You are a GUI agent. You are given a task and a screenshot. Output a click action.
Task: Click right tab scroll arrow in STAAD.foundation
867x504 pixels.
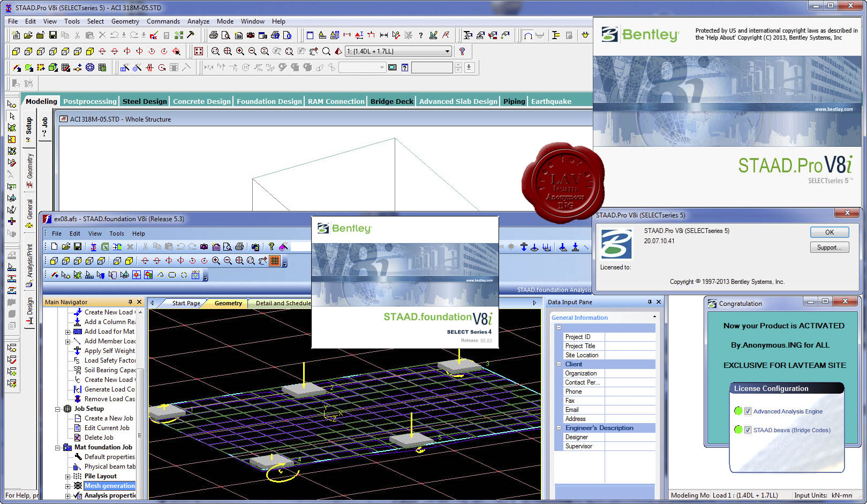pyautogui.click(x=534, y=303)
